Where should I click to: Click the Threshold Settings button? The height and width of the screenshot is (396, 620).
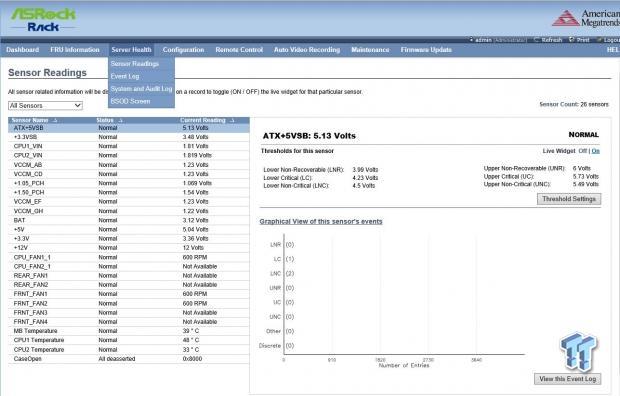tap(569, 199)
